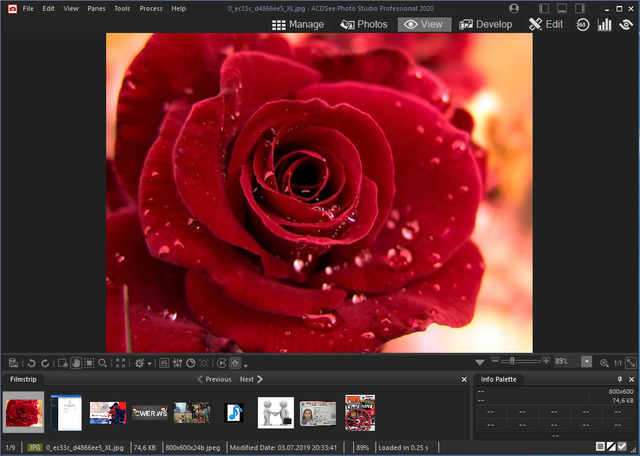Choose the Zoom magnifier tool

[x=104, y=362]
